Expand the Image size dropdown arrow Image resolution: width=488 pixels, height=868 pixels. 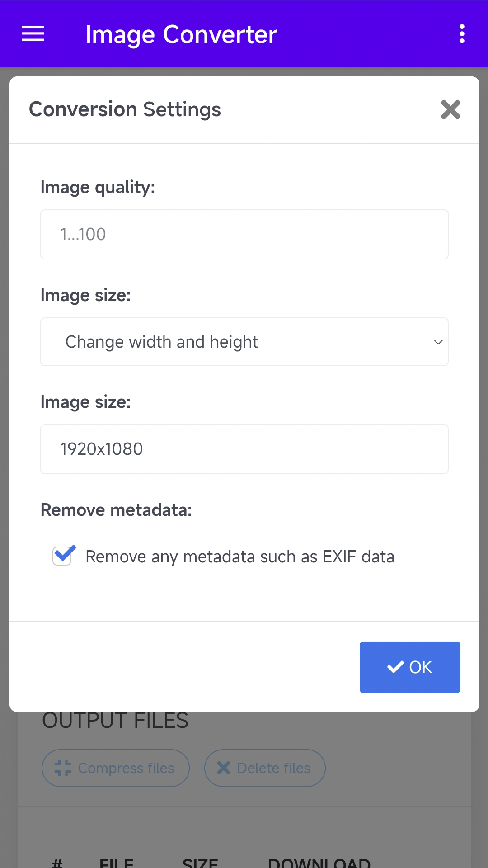438,342
